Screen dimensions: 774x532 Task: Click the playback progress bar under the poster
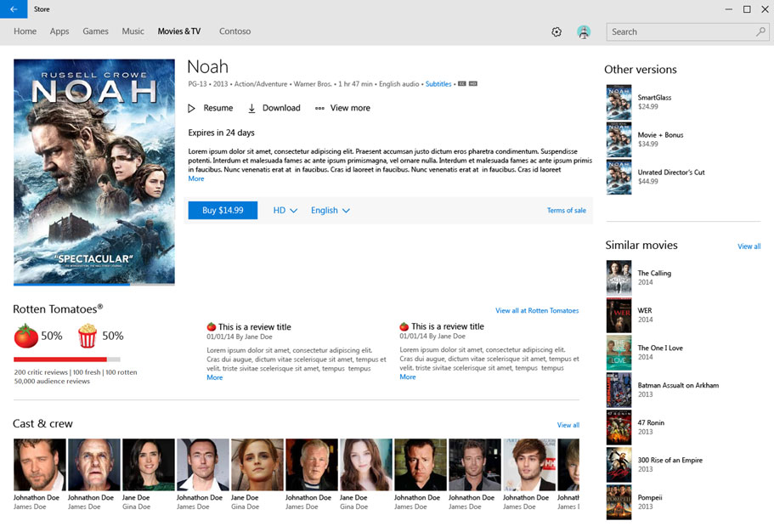coord(94,284)
